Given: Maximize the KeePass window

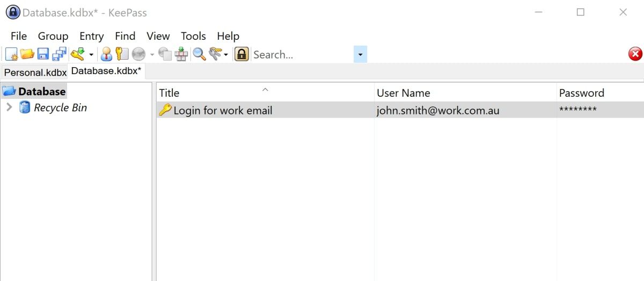Looking at the screenshot, I should click(580, 12).
